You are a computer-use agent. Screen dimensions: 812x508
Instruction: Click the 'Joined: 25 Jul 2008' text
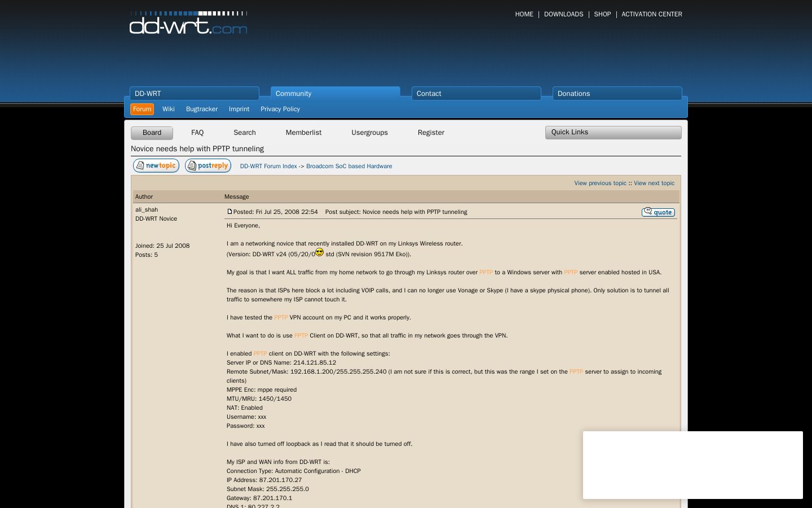162,246
